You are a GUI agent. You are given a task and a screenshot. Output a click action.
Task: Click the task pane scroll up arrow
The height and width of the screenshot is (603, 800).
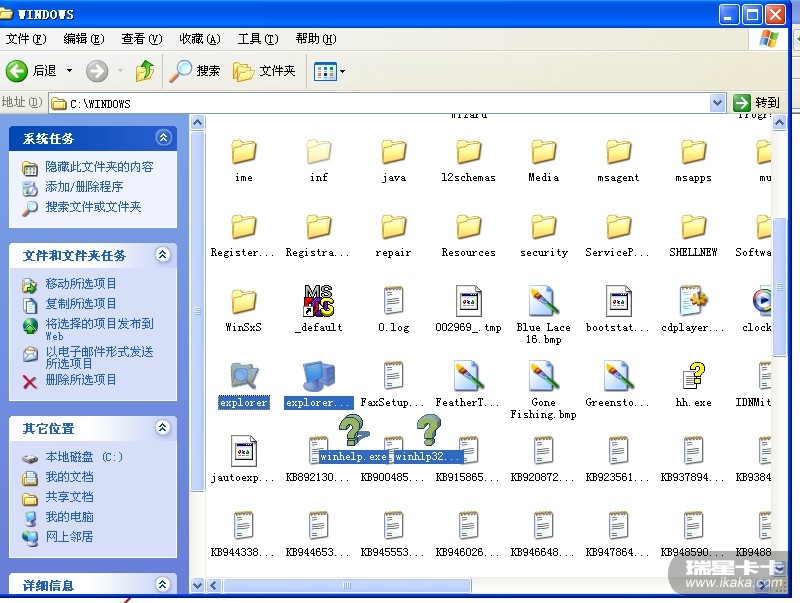pos(197,122)
